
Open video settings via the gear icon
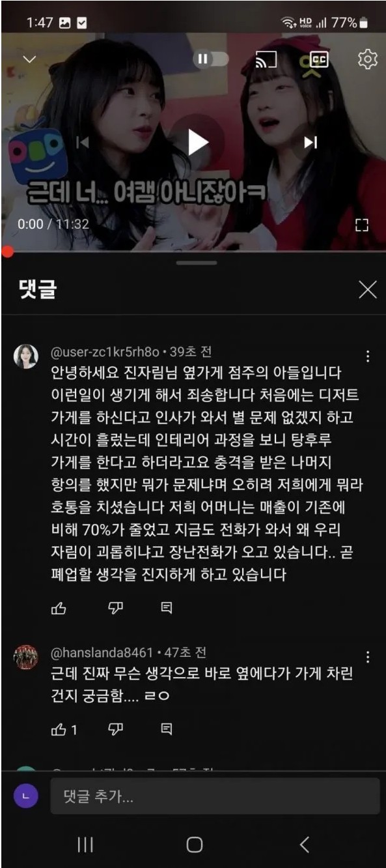[368, 59]
